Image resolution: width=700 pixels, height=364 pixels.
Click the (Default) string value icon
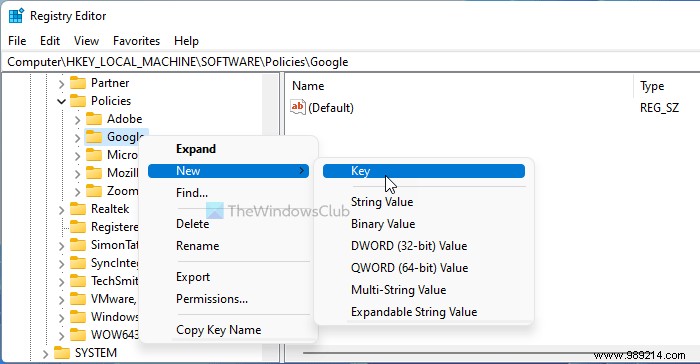(x=298, y=107)
